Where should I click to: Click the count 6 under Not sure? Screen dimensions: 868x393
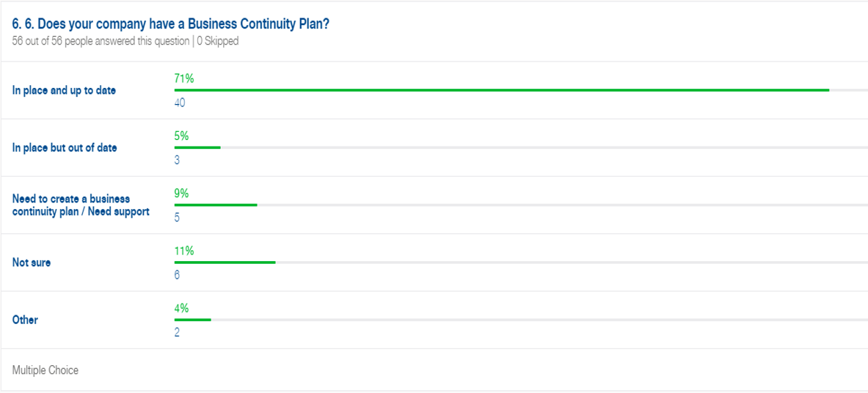pyautogui.click(x=177, y=275)
